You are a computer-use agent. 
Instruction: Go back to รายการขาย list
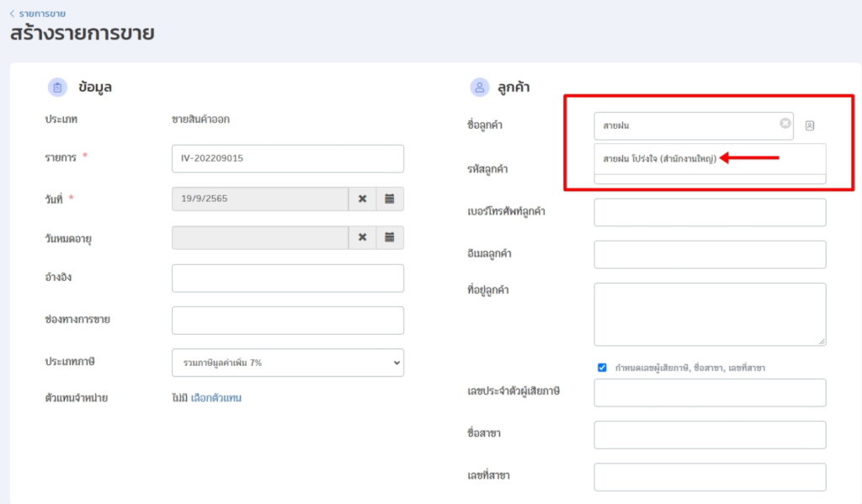pos(38,13)
